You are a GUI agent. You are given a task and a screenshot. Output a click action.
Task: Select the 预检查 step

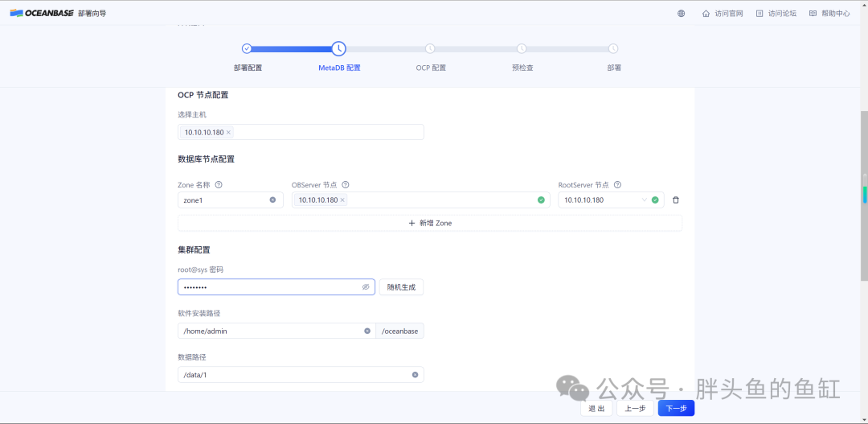point(522,68)
